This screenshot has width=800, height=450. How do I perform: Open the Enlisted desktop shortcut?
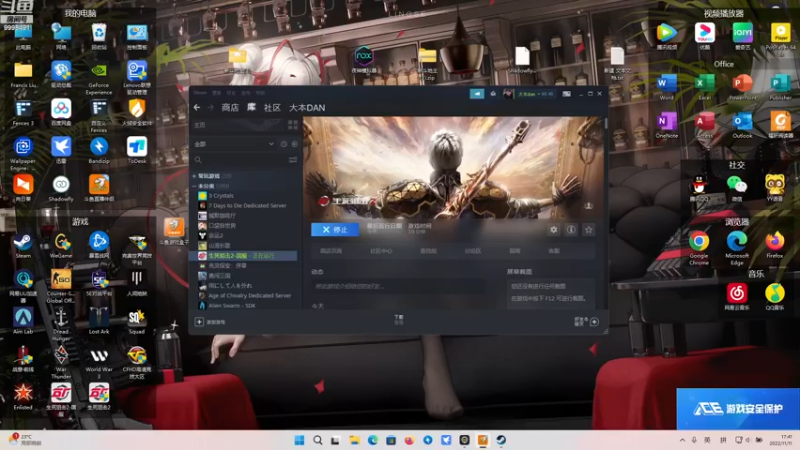tap(23, 396)
